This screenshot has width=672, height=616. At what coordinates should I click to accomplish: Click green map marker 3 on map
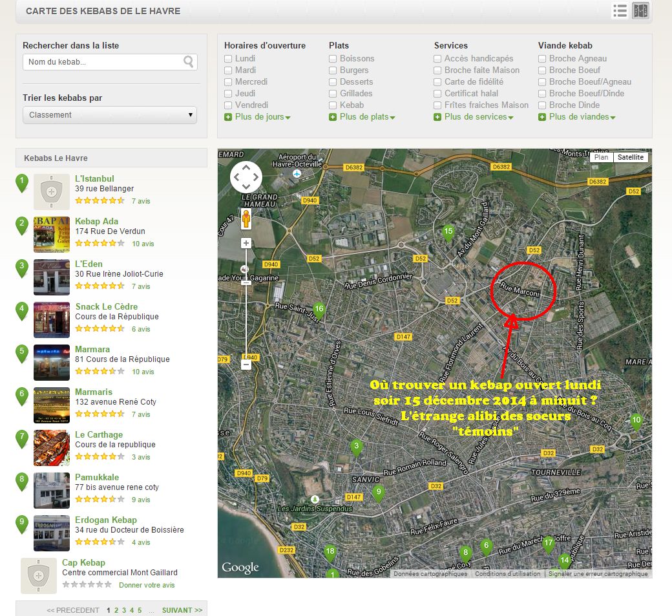click(x=356, y=448)
